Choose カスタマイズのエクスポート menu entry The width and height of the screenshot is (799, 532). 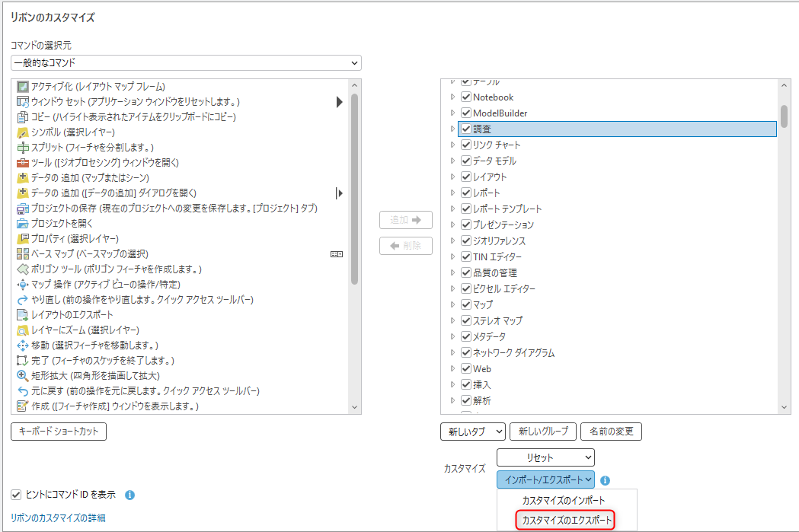[x=566, y=520]
